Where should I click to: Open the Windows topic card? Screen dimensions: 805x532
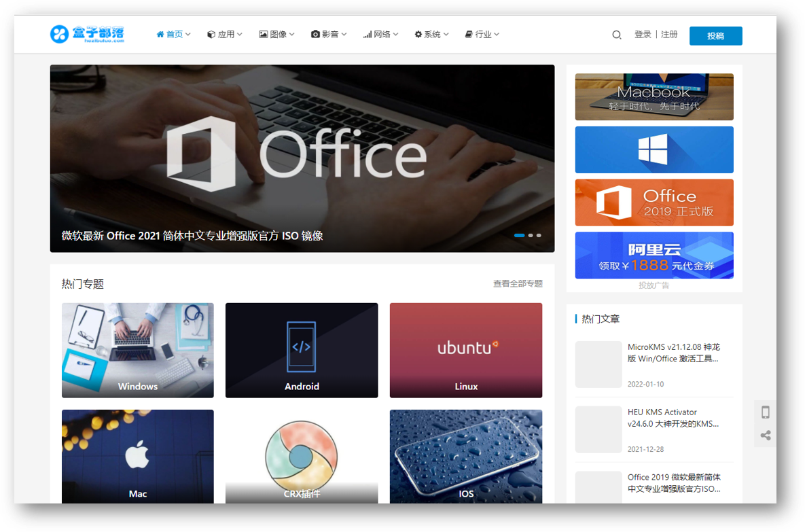[138, 350]
